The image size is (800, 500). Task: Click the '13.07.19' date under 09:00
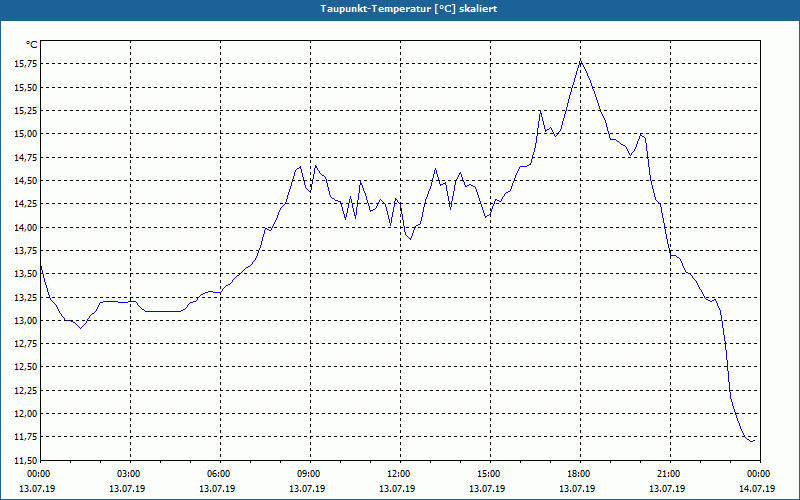point(307,489)
